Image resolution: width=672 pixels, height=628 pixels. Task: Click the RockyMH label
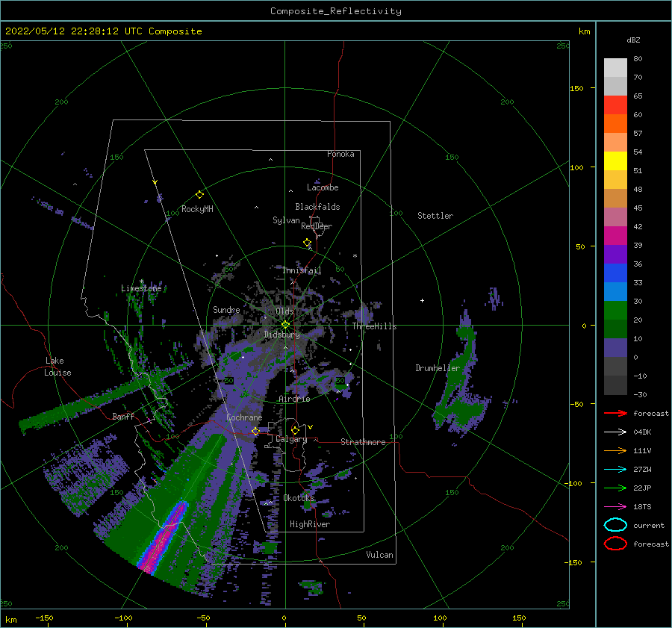[x=197, y=209]
